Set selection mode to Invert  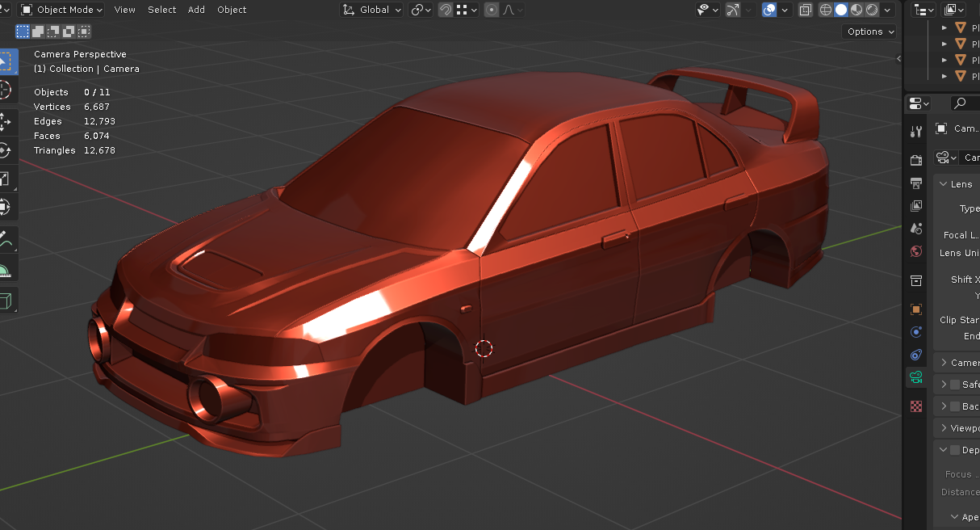(69, 32)
